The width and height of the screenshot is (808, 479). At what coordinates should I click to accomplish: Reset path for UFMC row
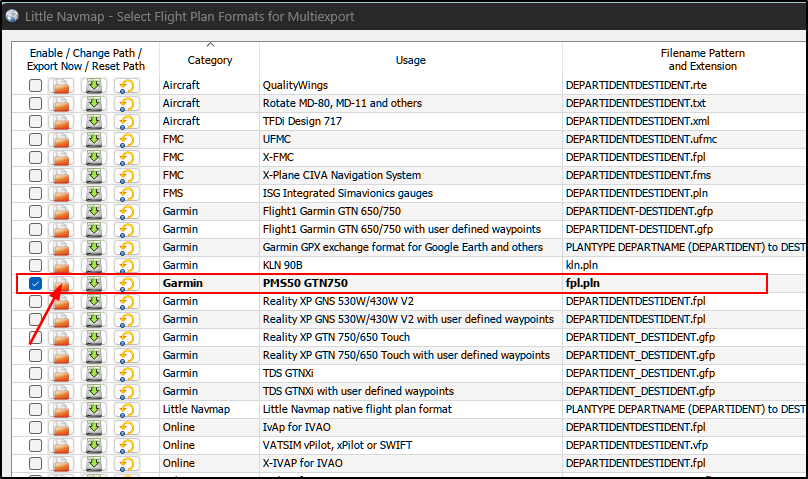pos(127,140)
